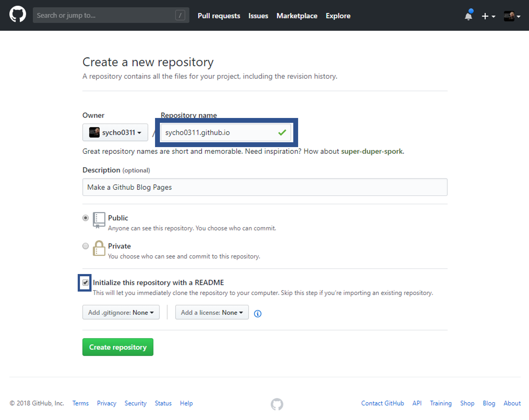Select the Private radio button

point(86,246)
